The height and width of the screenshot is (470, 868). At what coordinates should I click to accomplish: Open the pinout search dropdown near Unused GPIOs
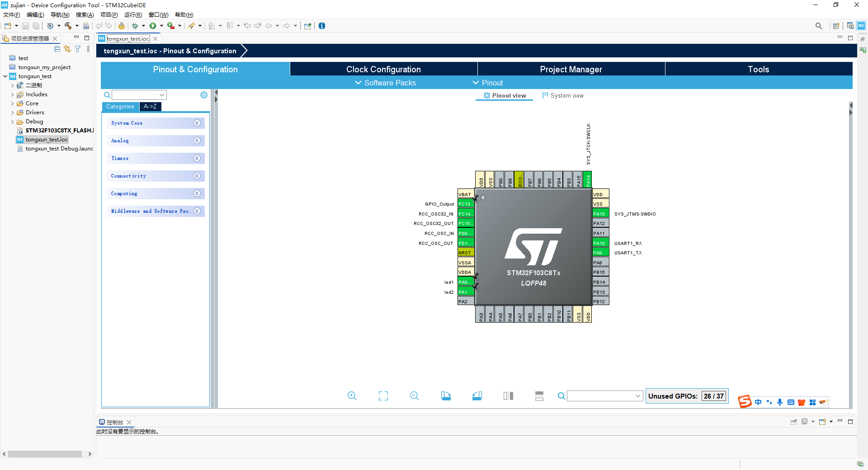637,396
